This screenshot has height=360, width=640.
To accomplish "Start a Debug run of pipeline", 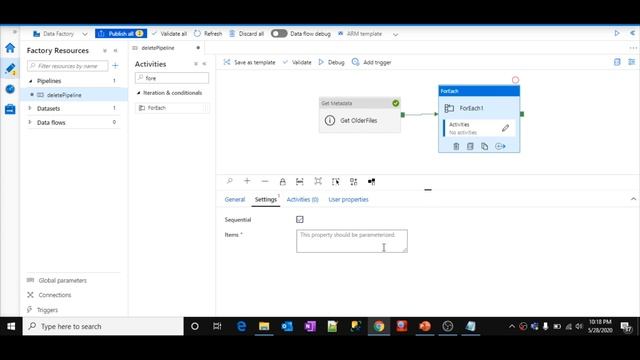I will pos(331,62).
